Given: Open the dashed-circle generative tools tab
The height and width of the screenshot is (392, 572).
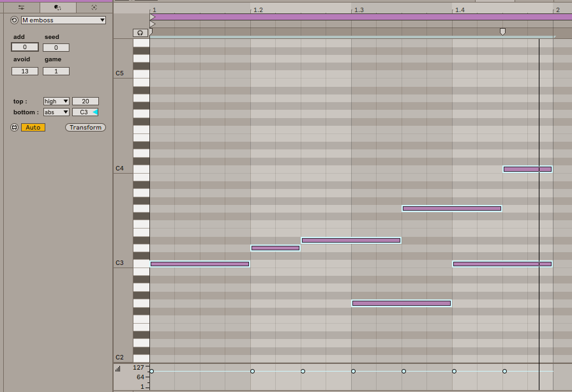Looking at the screenshot, I should [x=94, y=8].
